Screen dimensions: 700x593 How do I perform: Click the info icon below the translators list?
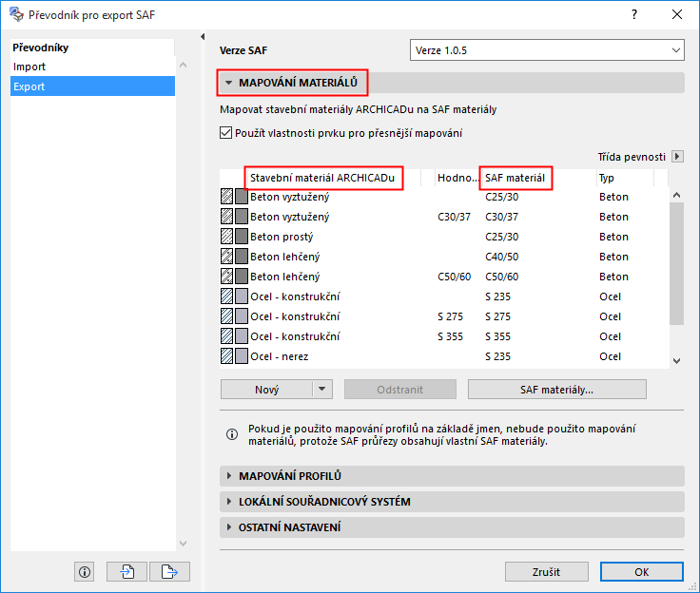pos(85,571)
